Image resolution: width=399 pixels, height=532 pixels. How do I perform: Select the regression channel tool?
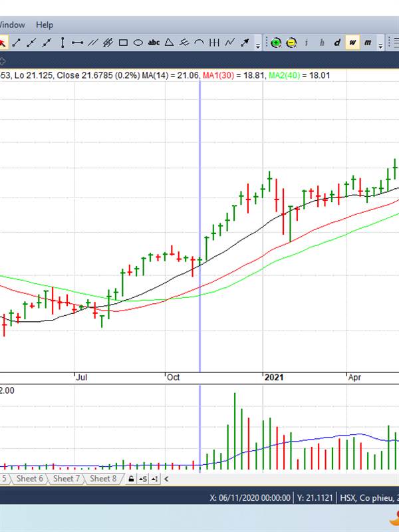pyautogui.click(x=108, y=43)
